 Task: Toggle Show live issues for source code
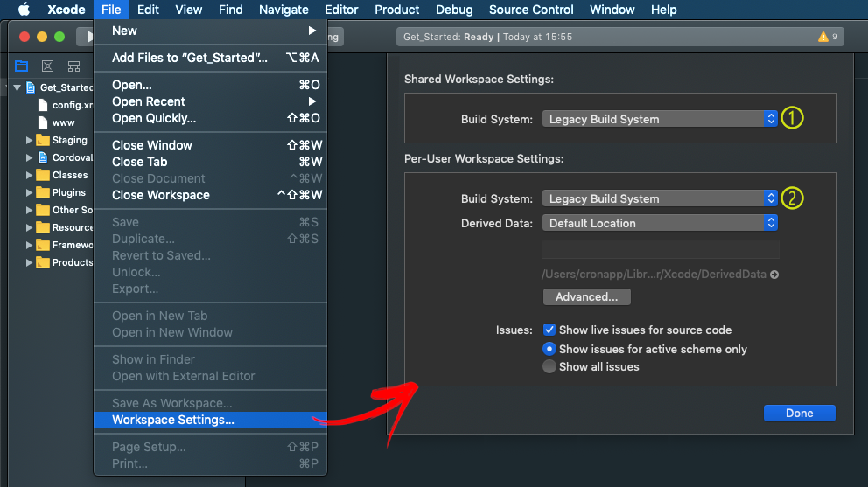coord(549,330)
